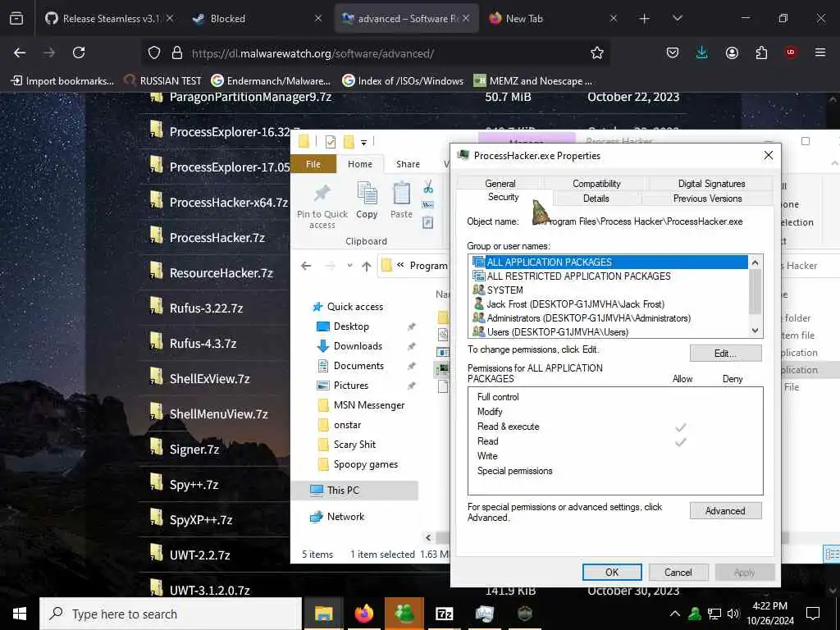The width and height of the screenshot is (840, 630).
Task: Open the uBlock Origin extension icon
Action: point(791,52)
